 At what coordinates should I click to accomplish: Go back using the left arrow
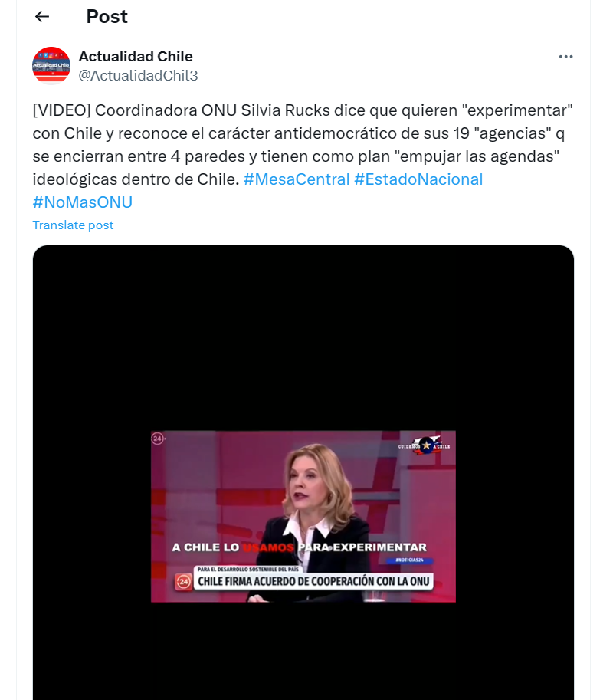[x=42, y=17]
